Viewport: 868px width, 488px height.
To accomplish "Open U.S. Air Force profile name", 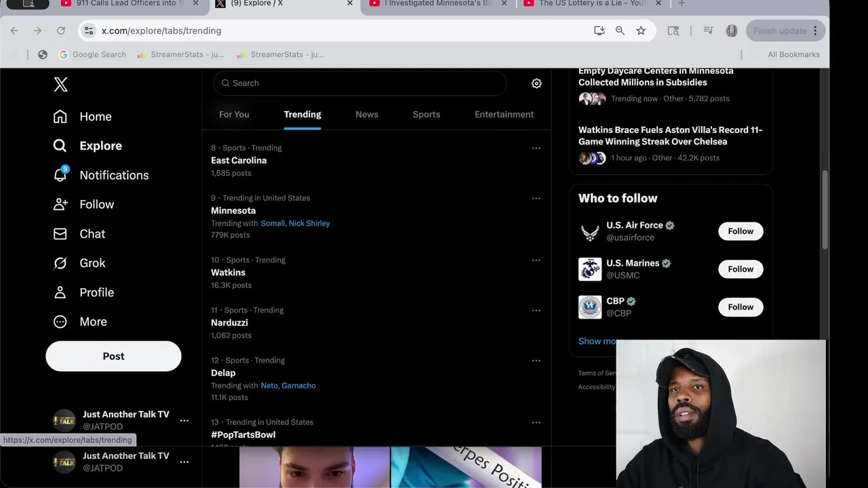I will pos(635,225).
